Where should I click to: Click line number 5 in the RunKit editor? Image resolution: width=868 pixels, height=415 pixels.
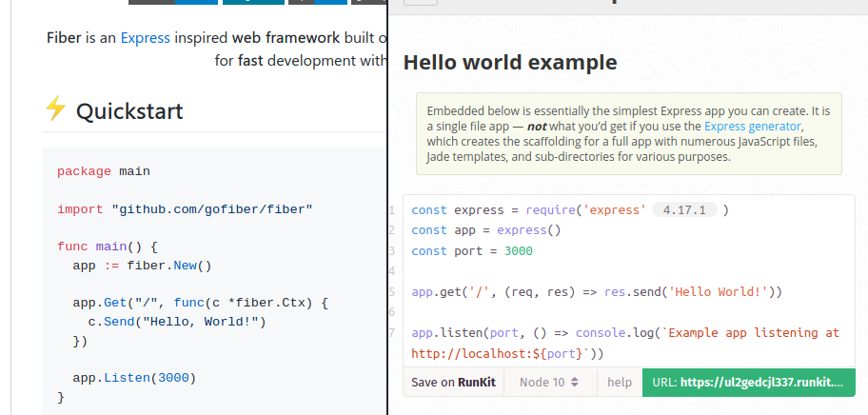click(x=392, y=292)
